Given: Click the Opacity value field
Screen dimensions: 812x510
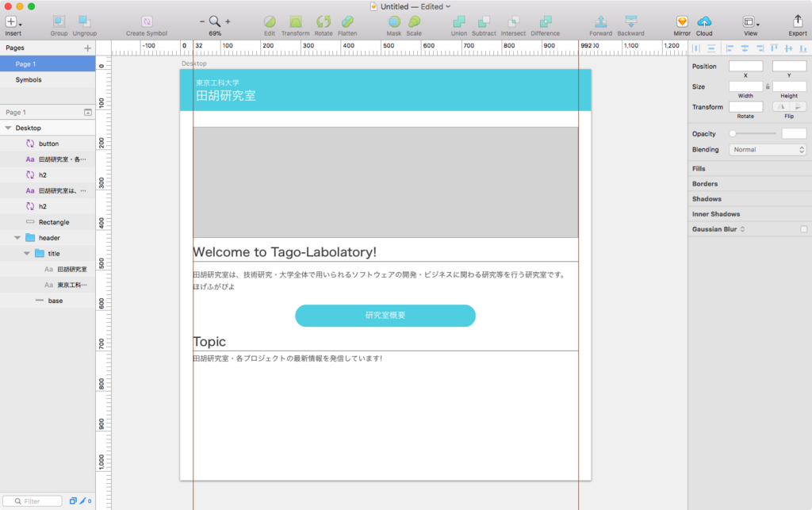Looking at the screenshot, I should (x=794, y=133).
